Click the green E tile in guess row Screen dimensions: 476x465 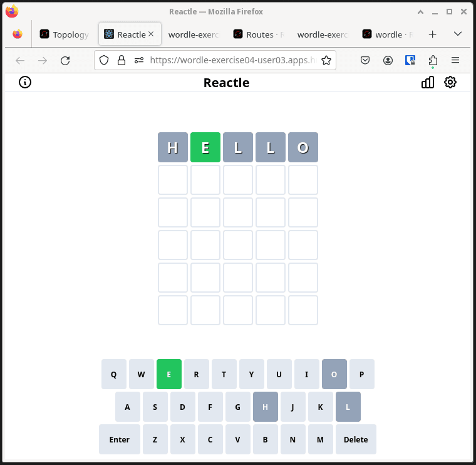point(205,147)
